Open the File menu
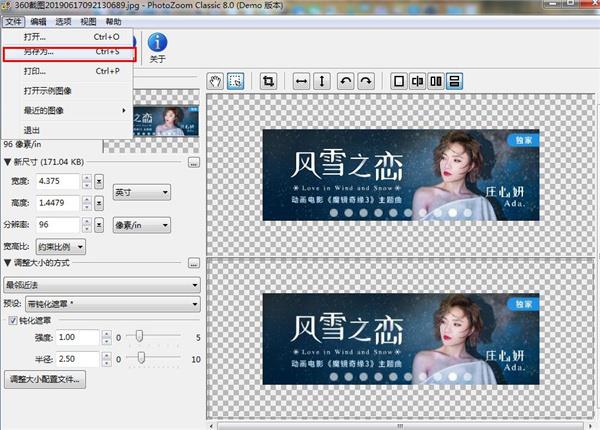The height and width of the screenshot is (430, 600). coord(13,22)
